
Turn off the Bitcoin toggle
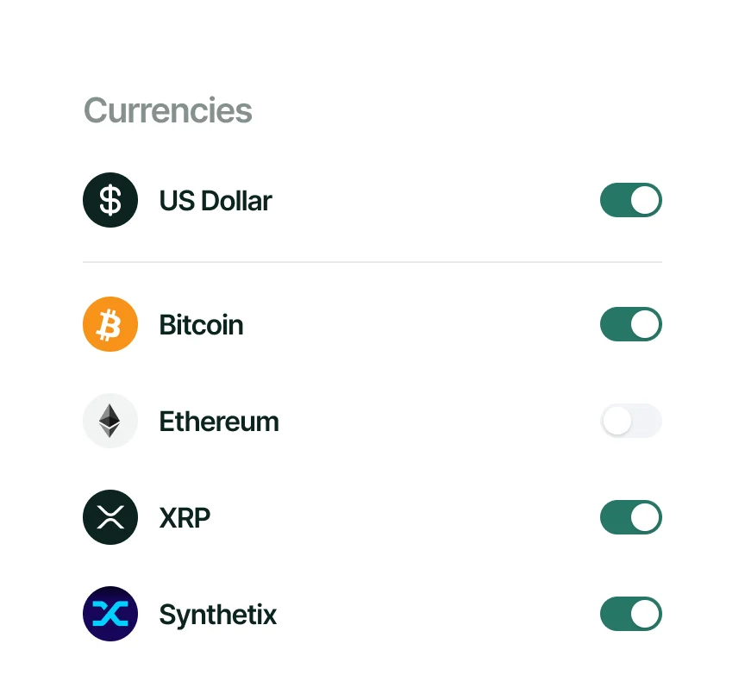pos(630,324)
